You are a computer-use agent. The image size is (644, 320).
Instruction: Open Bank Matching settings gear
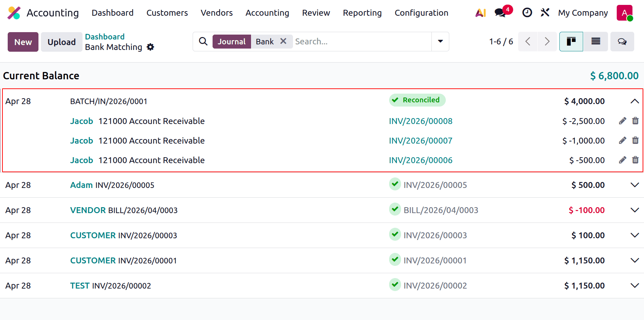pyautogui.click(x=150, y=47)
